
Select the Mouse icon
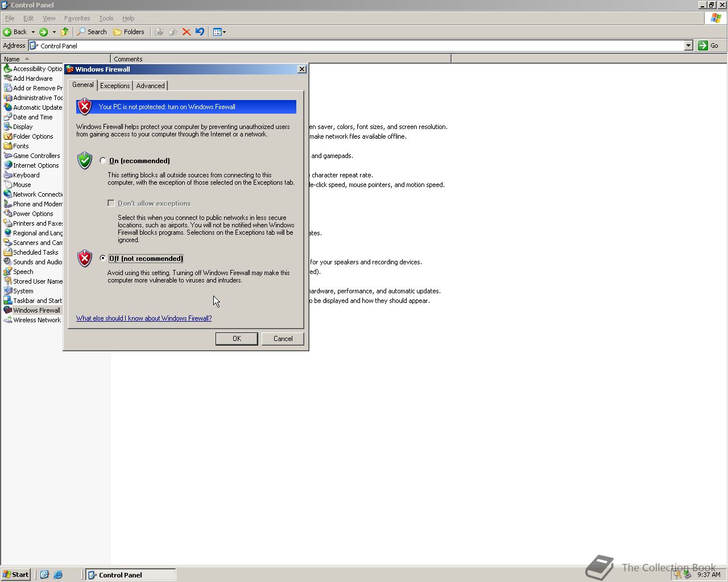[x=8, y=185]
